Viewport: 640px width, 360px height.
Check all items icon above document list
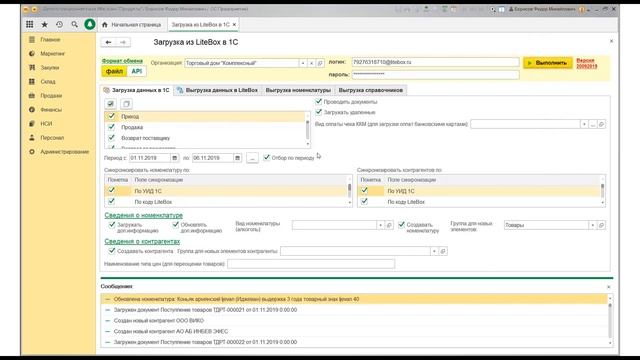coord(111,104)
